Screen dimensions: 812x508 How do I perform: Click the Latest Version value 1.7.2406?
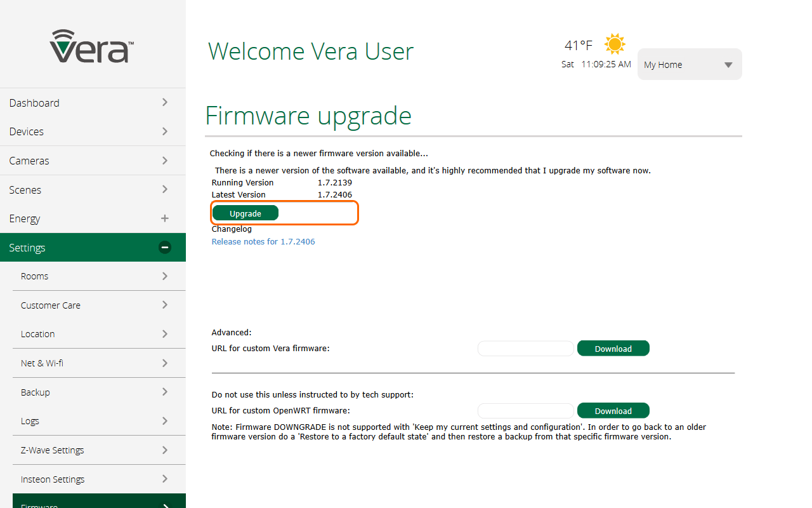pos(335,194)
